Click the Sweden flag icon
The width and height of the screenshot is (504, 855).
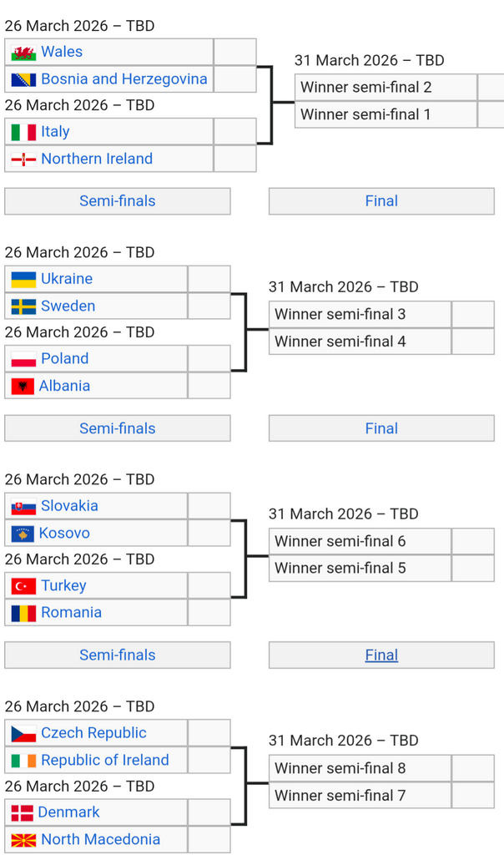23,306
